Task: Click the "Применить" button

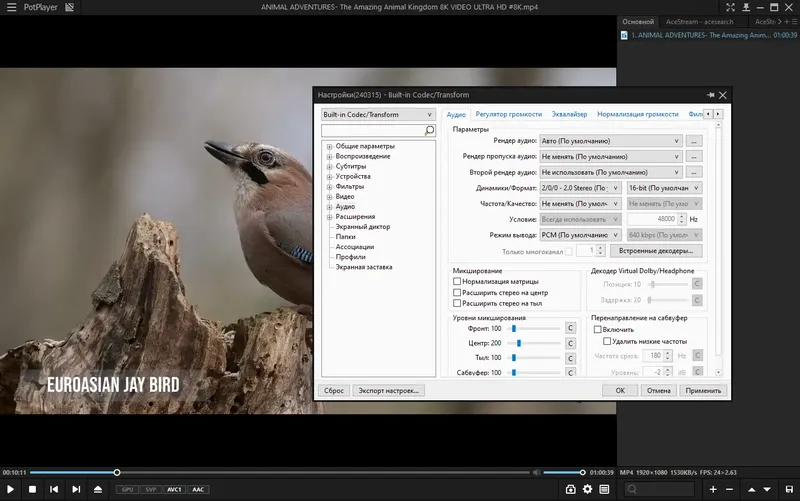Action: [x=703, y=390]
